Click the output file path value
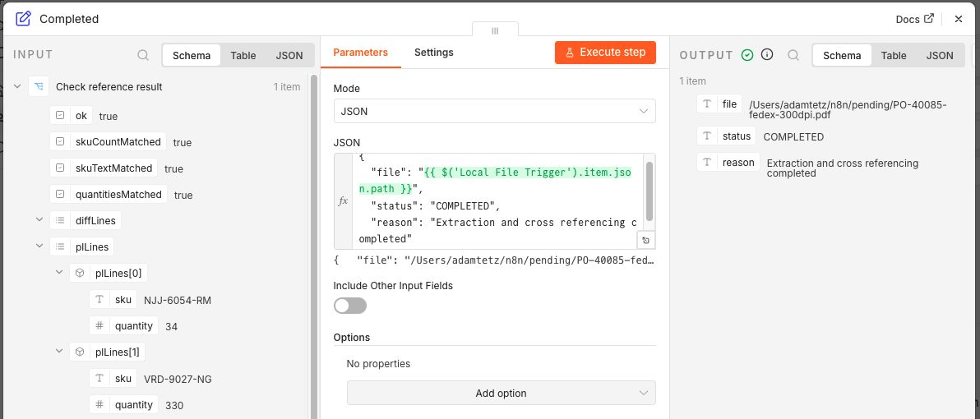Image resolution: width=980 pixels, height=419 pixels. 848,110
